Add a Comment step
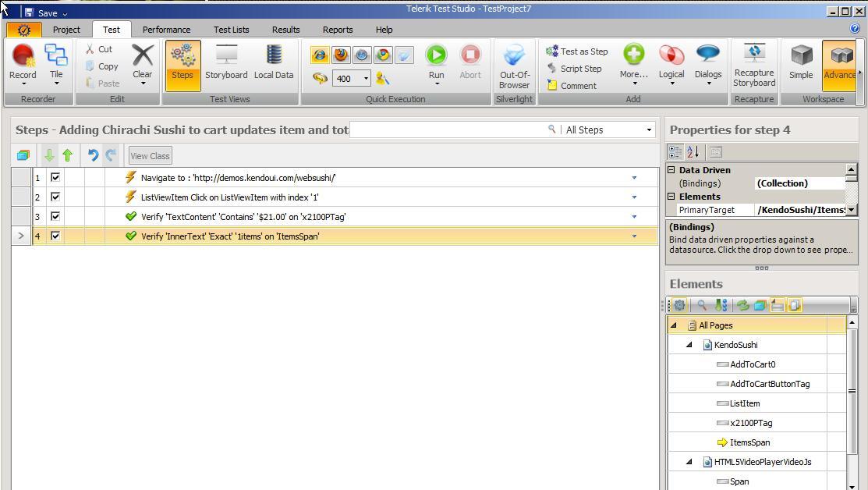The width and height of the screenshot is (868, 490). (572, 86)
